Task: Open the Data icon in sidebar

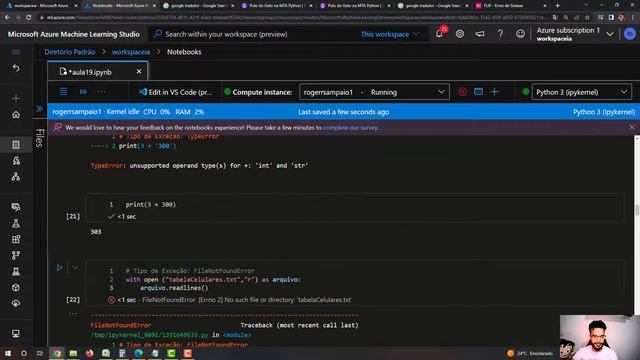Action: pos(16,207)
